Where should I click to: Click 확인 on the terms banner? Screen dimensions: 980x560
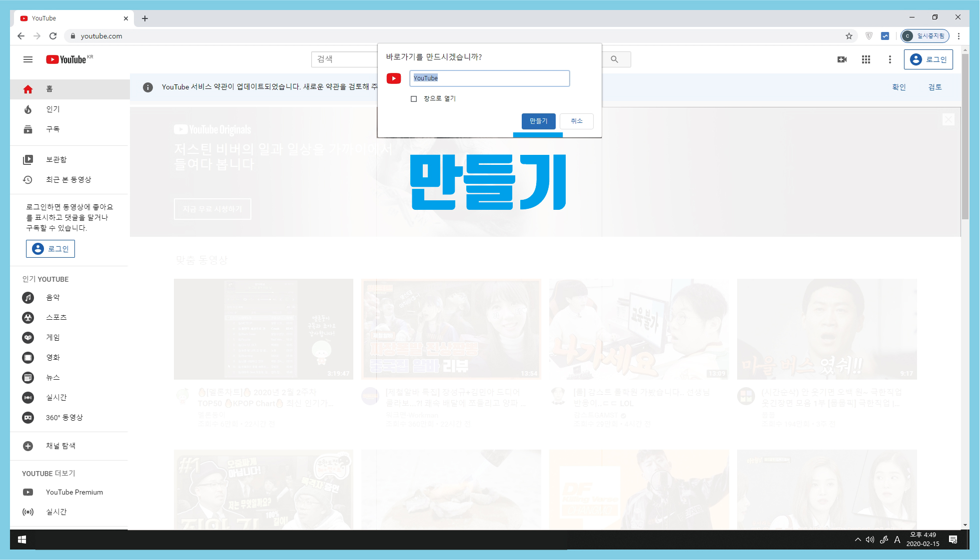899,87
